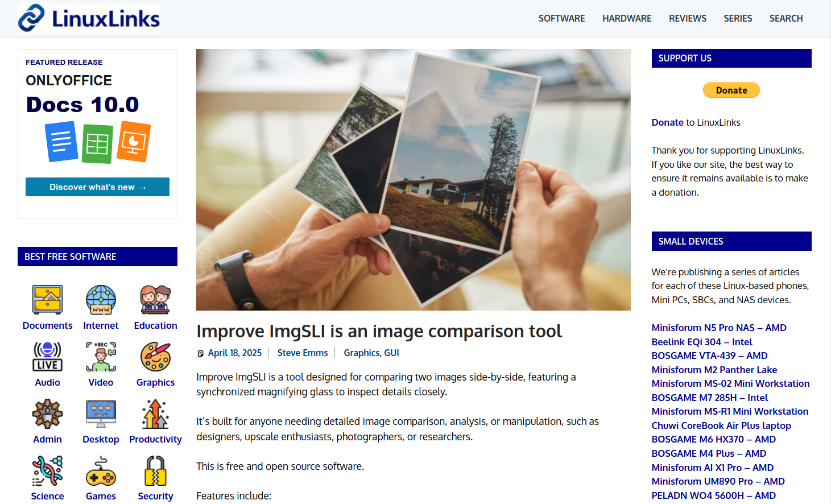The height and width of the screenshot is (504, 831).
Task: Open Minisforum MS-02 Mini Workstation link
Action: click(731, 383)
